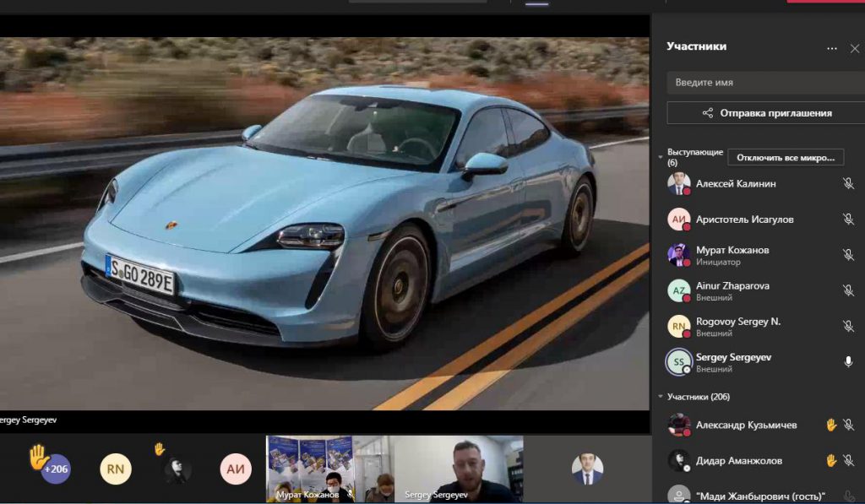Click the raised hand icon next to Дидар Аманжолов
Image resolution: width=865 pixels, height=504 pixels.
tap(831, 460)
